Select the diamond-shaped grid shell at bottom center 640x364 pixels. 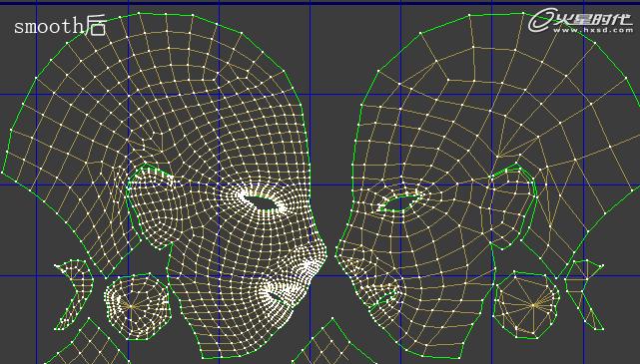[x=333, y=342]
